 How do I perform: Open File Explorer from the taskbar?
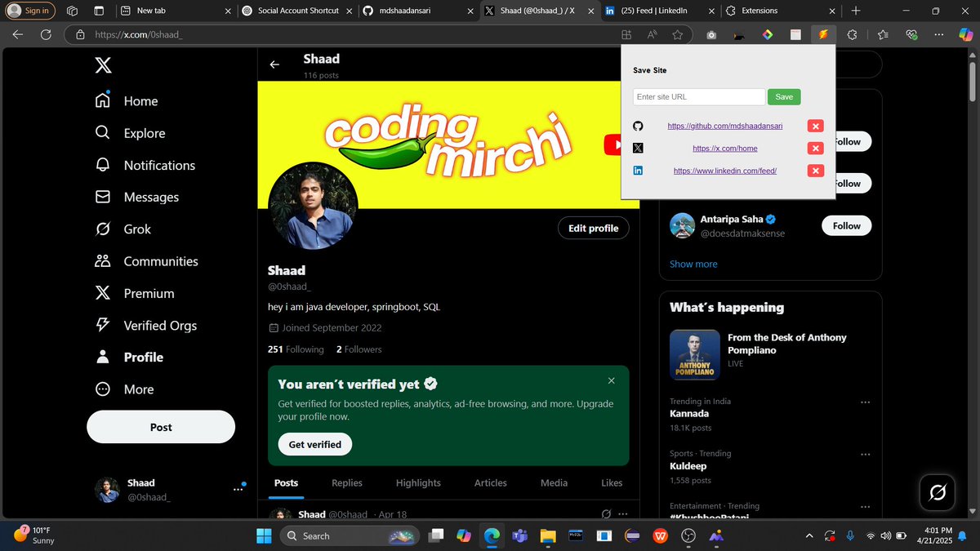547,535
